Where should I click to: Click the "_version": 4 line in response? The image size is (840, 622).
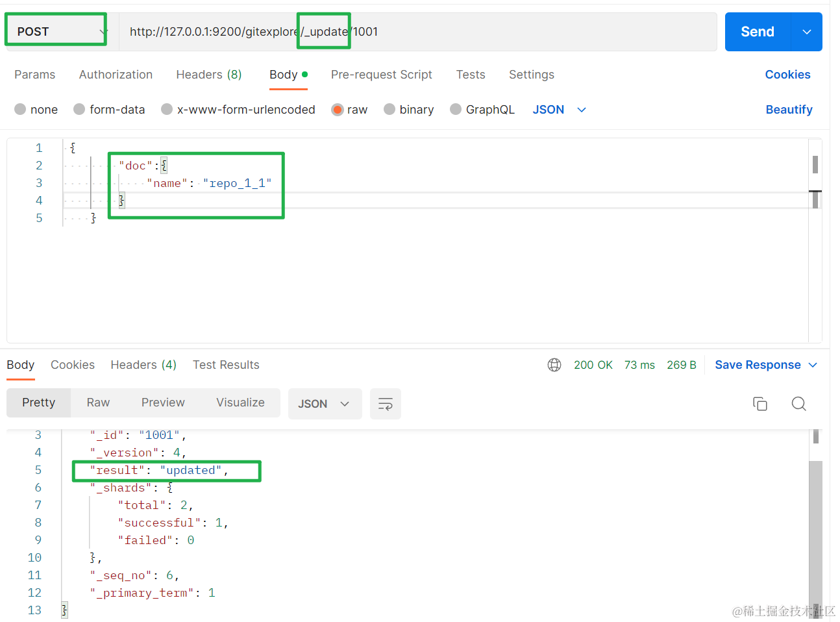tap(138, 453)
